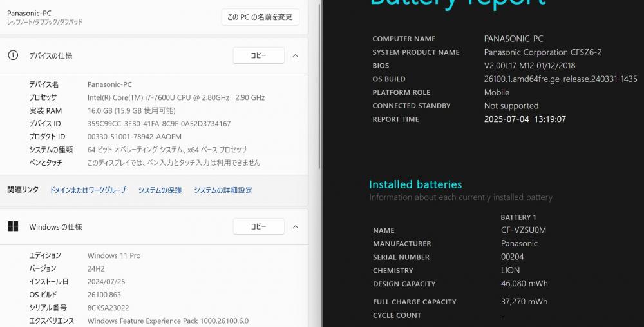Select the バージョン value 24H2

[96, 268]
